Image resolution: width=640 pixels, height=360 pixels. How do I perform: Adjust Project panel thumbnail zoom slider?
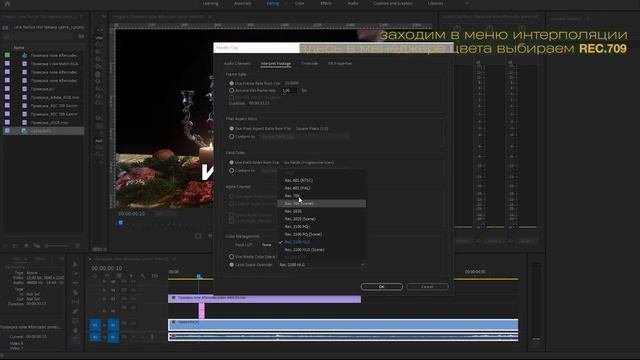click(57, 246)
